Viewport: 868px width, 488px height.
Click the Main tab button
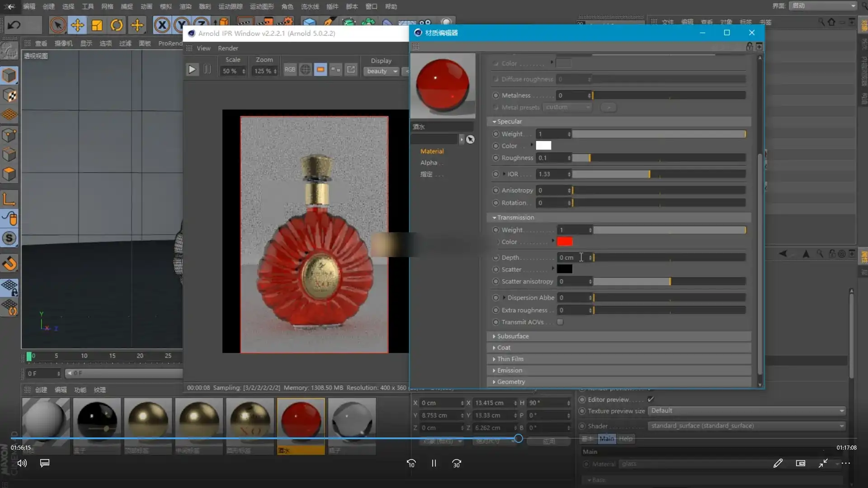(606, 439)
